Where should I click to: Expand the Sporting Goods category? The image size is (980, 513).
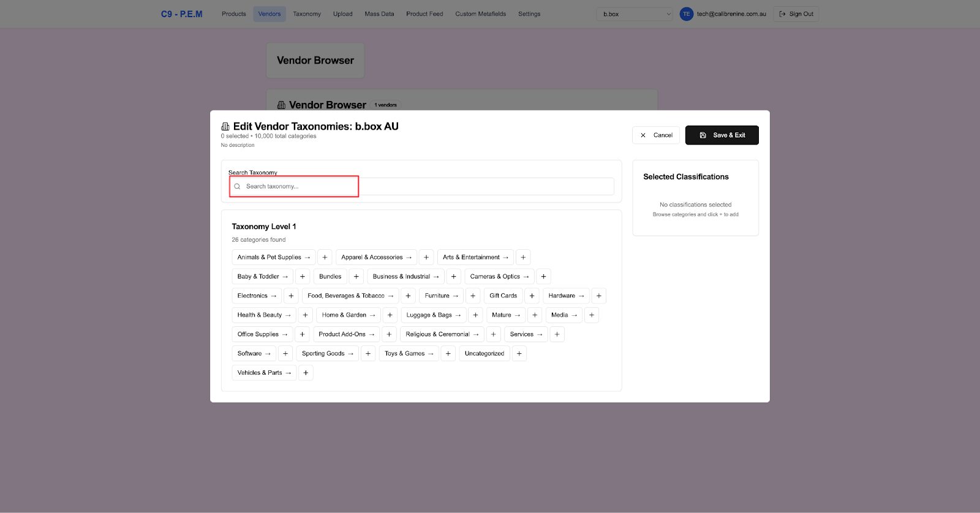327,353
